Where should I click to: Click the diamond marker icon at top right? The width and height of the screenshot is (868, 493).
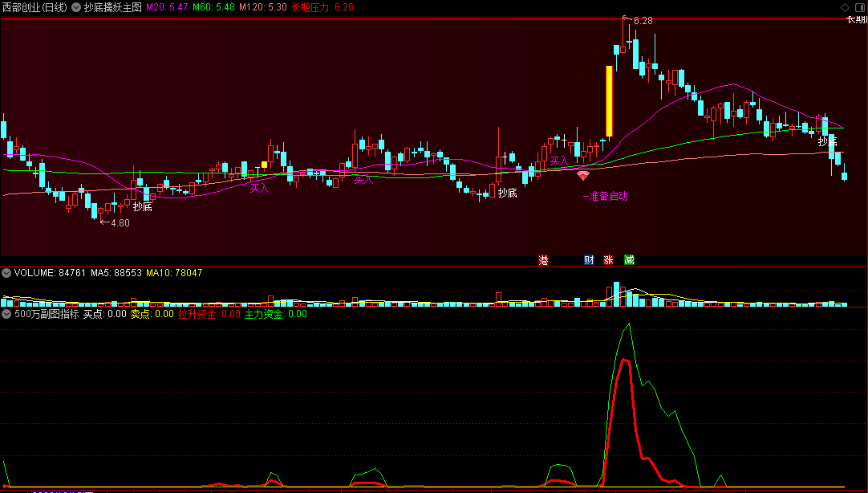tap(845, 7)
